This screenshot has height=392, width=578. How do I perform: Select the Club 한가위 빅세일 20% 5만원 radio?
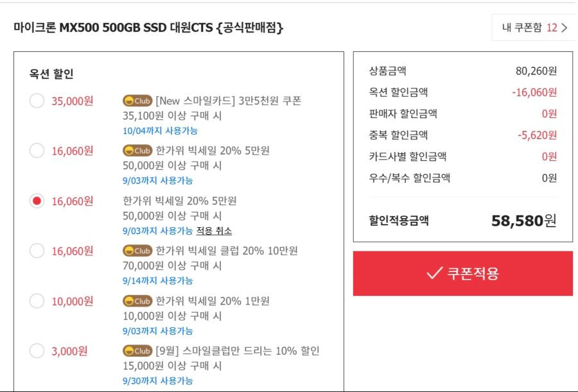(37, 150)
